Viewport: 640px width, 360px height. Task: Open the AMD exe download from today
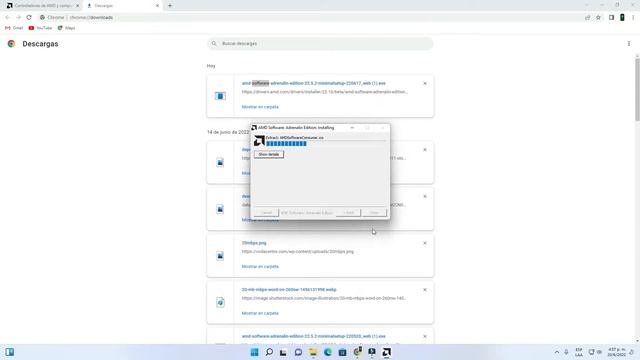313,83
